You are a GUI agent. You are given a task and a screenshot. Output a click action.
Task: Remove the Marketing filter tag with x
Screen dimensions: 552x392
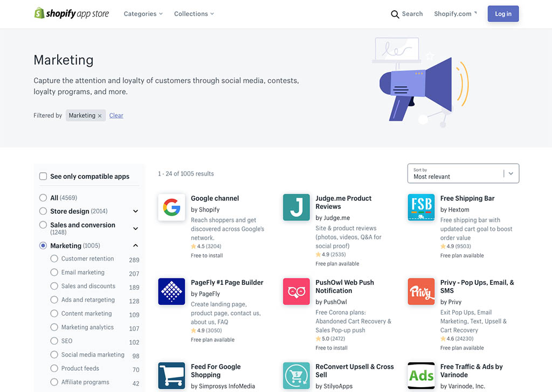pos(100,116)
